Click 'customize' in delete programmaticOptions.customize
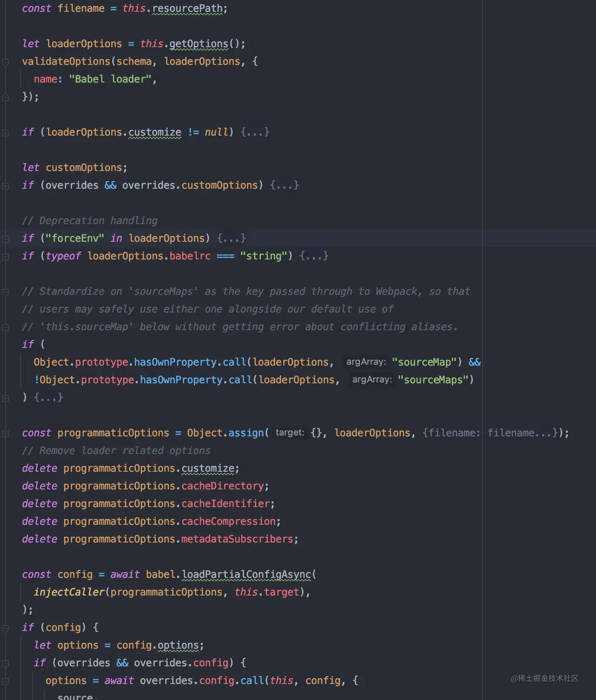The width and height of the screenshot is (596, 700). pyautogui.click(x=208, y=468)
